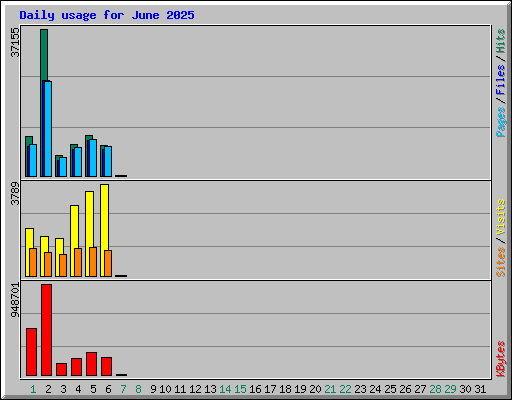Click the red KBytes bar for day 3

[61, 370]
